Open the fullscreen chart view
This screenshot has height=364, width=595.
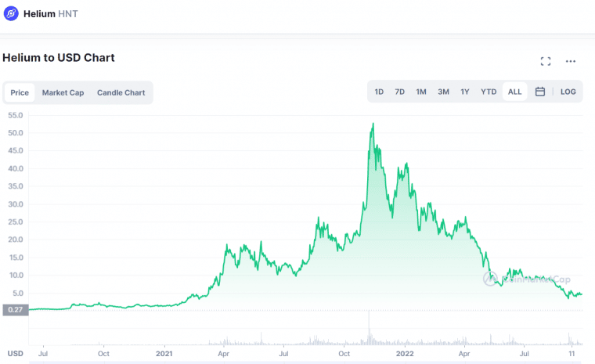[546, 61]
